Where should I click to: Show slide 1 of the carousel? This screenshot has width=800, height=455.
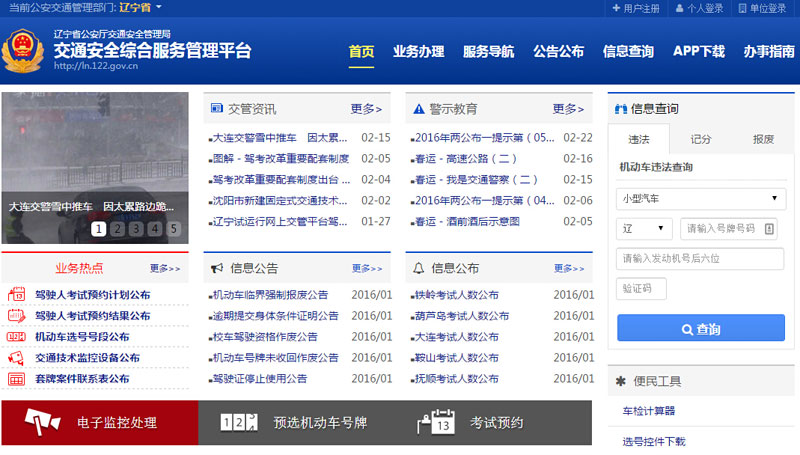pyautogui.click(x=98, y=229)
